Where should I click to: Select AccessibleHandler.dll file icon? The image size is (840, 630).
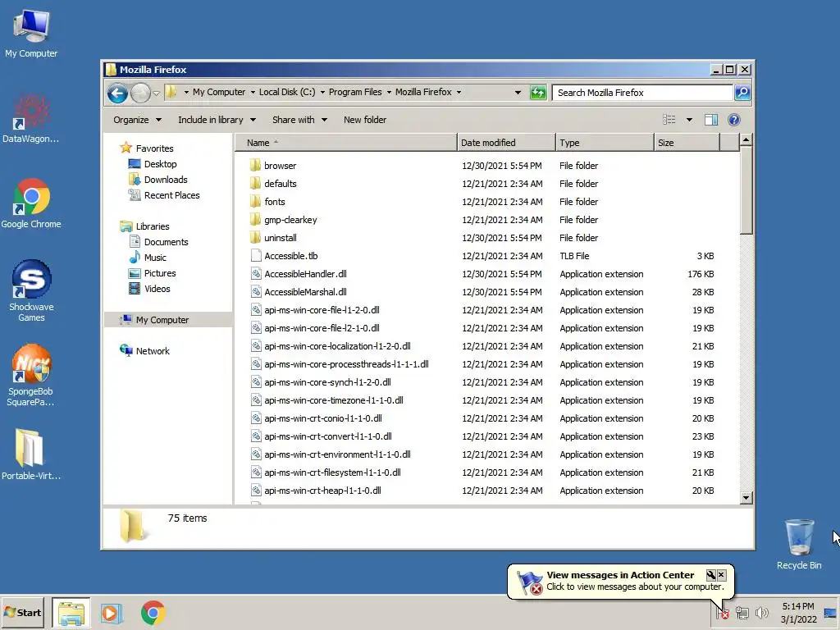tap(256, 274)
